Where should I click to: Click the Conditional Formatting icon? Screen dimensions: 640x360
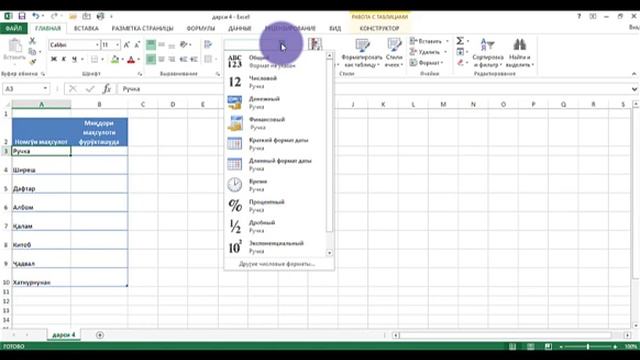pos(315,44)
